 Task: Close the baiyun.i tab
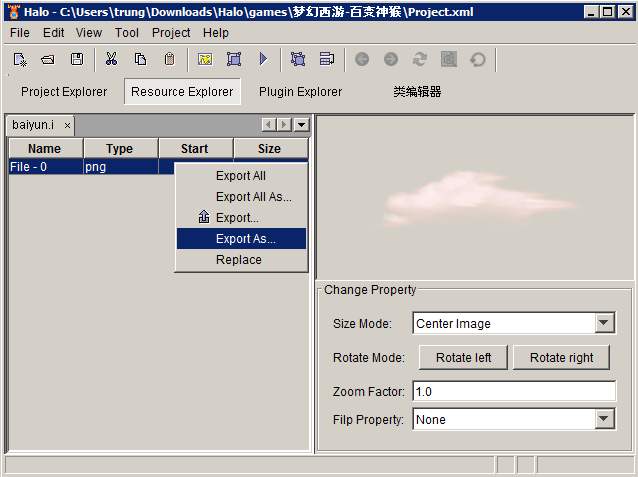68,126
